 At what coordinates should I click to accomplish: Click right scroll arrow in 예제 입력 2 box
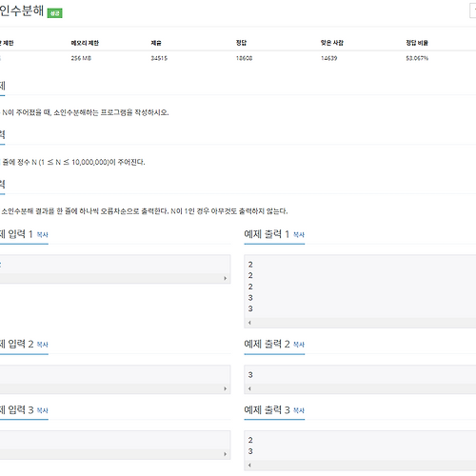[x=226, y=388]
